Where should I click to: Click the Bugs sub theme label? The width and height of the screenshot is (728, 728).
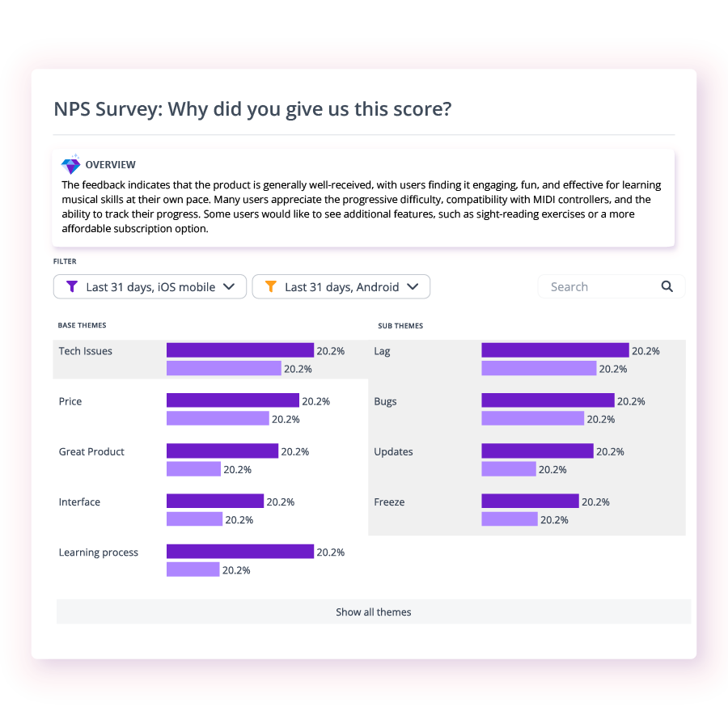385,401
